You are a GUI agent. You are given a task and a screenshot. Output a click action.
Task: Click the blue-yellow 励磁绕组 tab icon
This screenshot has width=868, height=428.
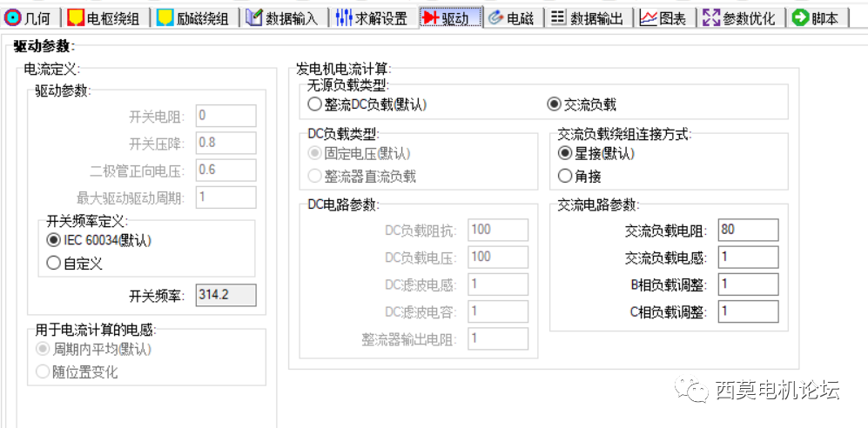(x=165, y=17)
